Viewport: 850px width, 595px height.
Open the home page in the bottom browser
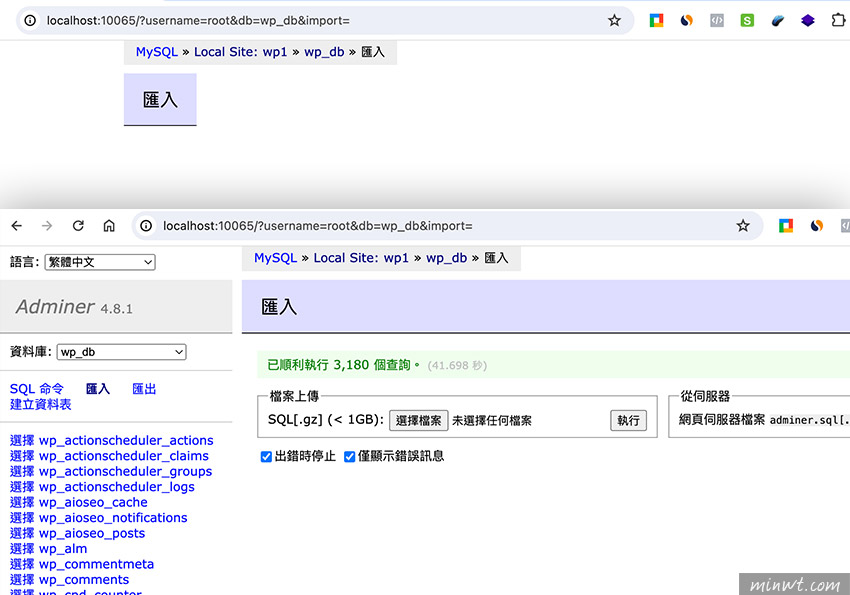(x=109, y=225)
